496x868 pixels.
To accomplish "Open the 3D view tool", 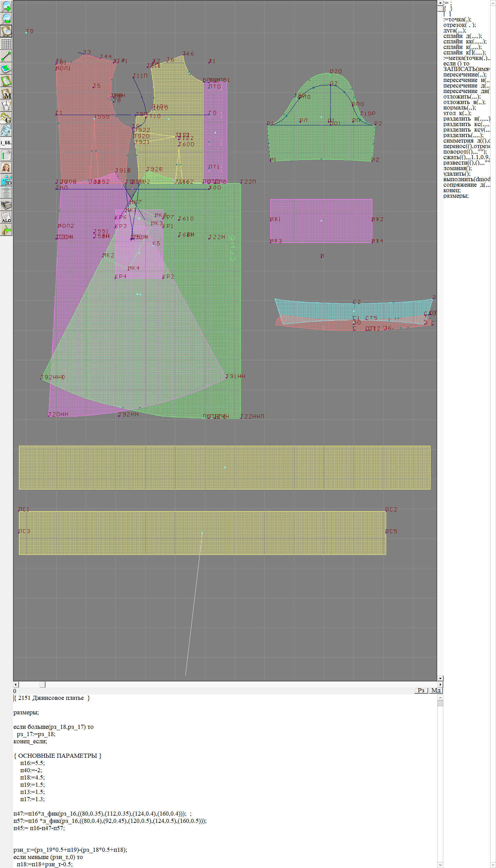I will [6, 180].
